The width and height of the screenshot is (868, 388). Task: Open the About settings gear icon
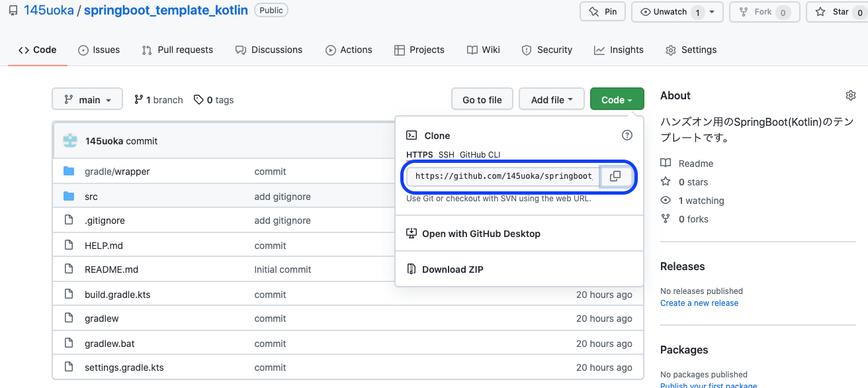click(x=851, y=95)
